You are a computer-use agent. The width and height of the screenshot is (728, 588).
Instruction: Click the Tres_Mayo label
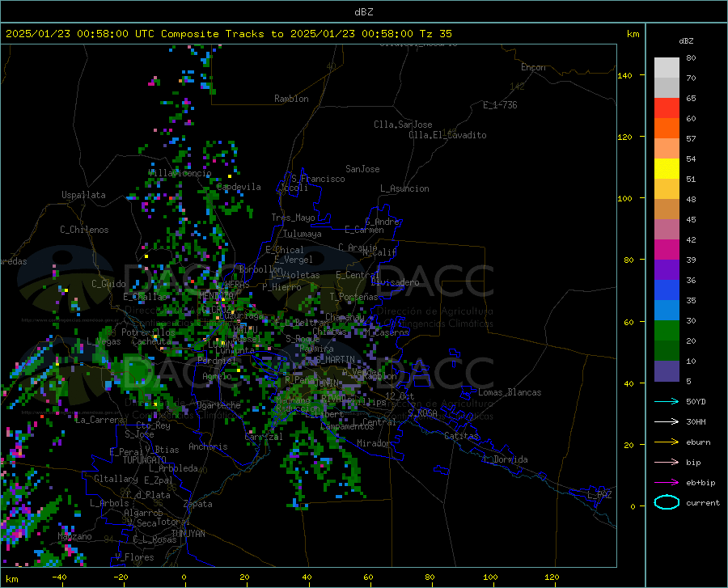pos(293,218)
